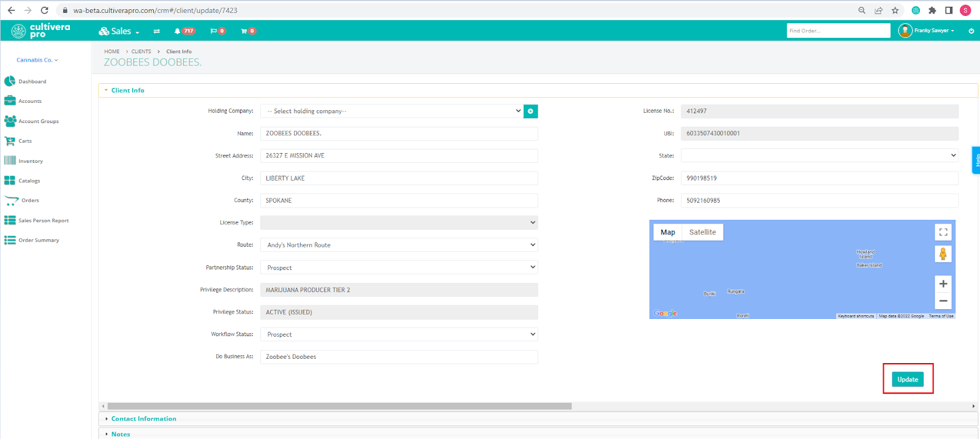Zoom in on the map
The height and width of the screenshot is (439, 980).
tap(943, 284)
